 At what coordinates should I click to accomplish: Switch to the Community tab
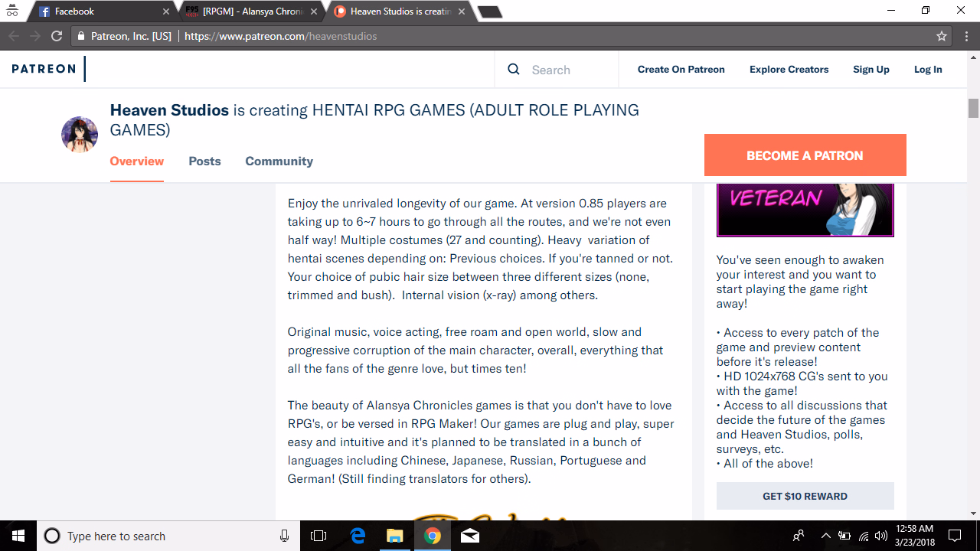click(279, 161)
